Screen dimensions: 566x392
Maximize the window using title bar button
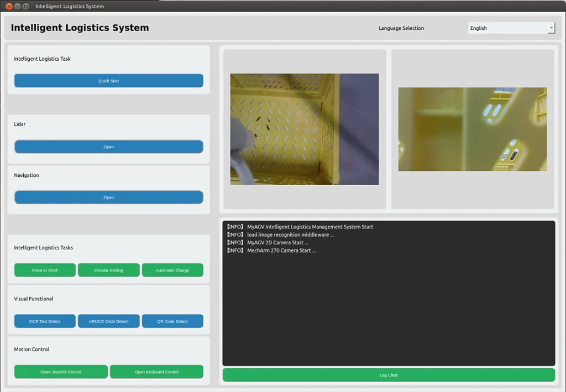point(26,6)
